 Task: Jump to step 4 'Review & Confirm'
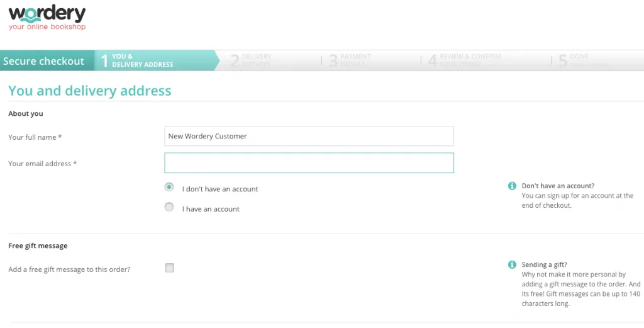[464, 60]
